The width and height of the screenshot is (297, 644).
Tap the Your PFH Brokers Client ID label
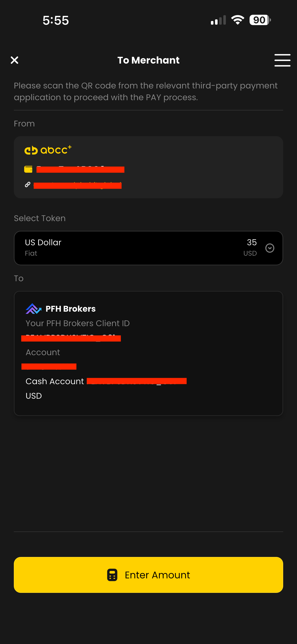coord(78,323)
